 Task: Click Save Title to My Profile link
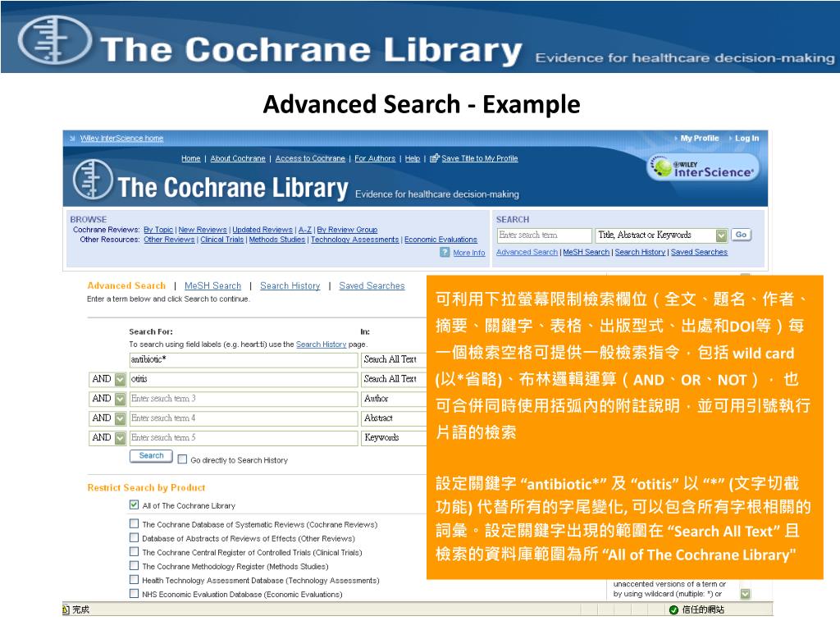pos(479,158)
